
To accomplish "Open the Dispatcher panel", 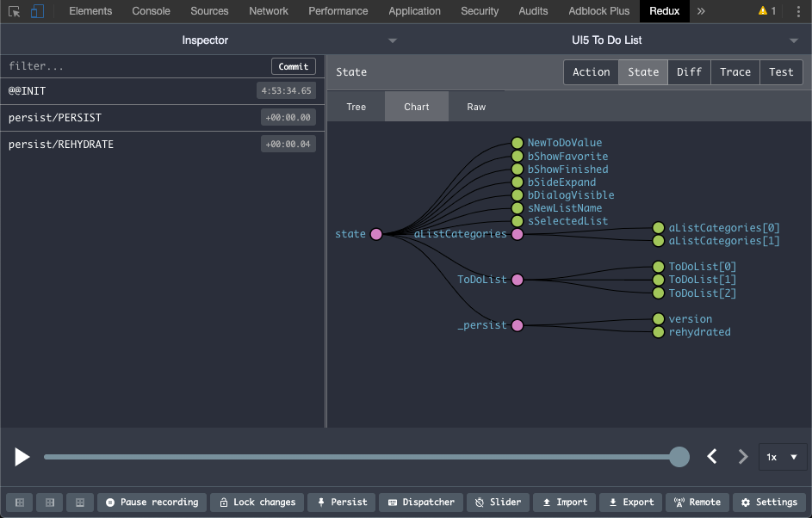I will [420, 502].
